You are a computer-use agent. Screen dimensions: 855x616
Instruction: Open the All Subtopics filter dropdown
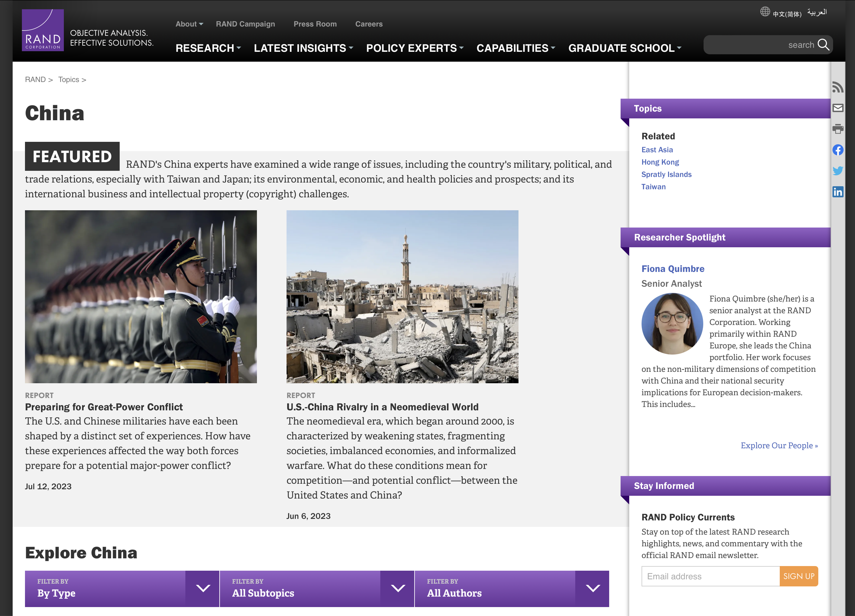[x=317, y=589]
